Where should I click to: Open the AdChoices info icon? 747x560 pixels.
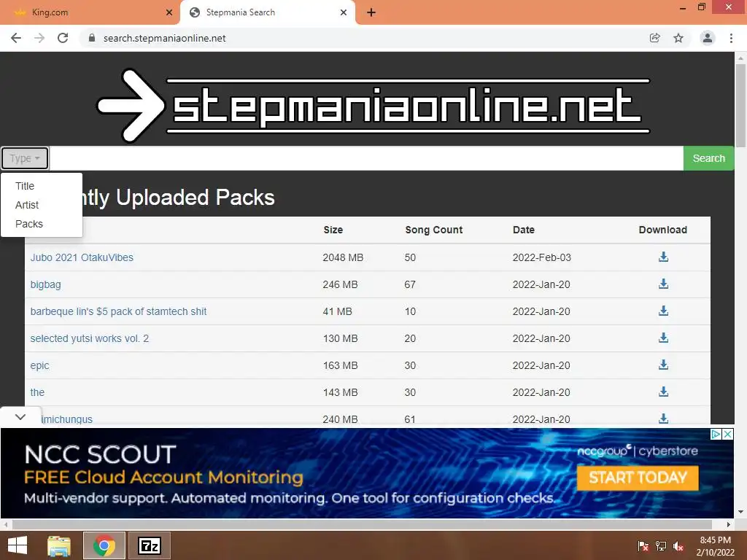pos(716,435)
